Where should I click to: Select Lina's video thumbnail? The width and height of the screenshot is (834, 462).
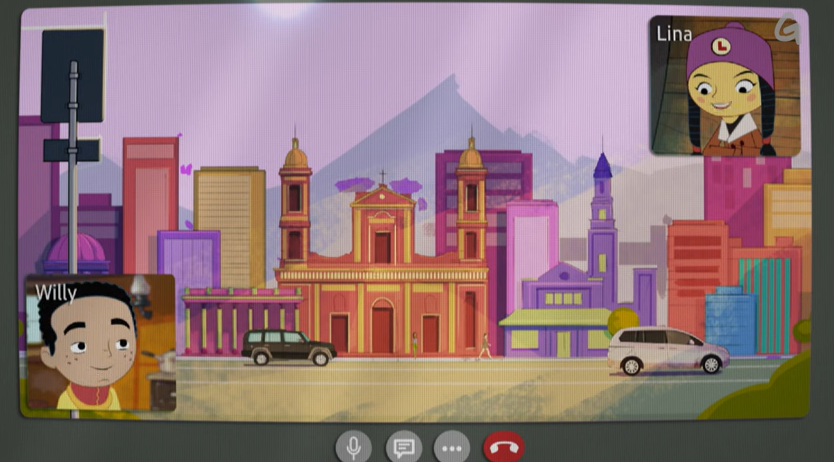click(x=725, y=86)
